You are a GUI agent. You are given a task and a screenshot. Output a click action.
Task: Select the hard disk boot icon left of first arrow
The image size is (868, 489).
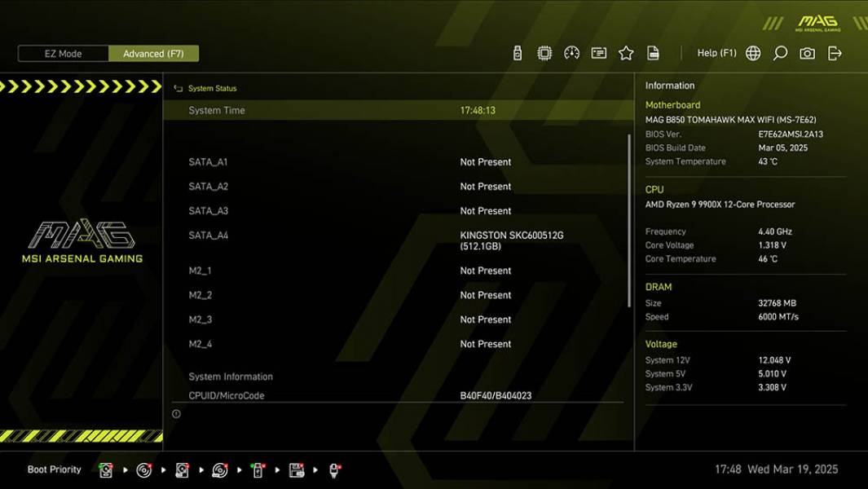pos(106,470)
